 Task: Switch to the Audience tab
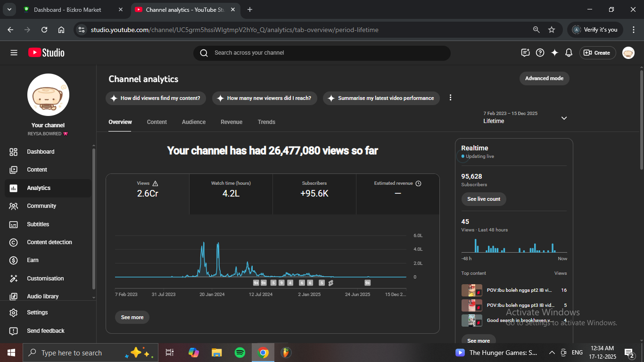(x=194, y=122)
